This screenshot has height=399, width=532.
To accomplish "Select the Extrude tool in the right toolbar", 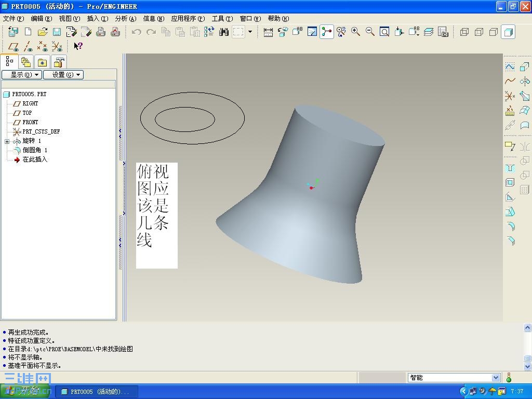I will tap(525, 67).
